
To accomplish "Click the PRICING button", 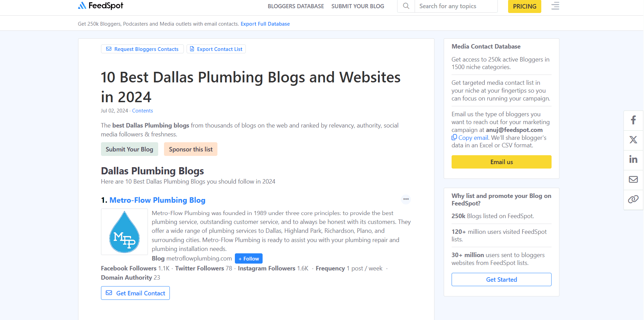I will pyautogui.click(x=525, y=6).
